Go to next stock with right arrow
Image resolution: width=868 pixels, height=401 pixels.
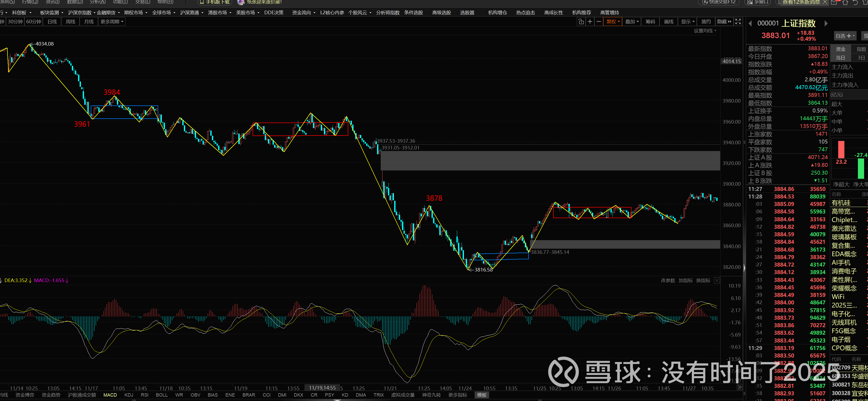pos(826,24)
